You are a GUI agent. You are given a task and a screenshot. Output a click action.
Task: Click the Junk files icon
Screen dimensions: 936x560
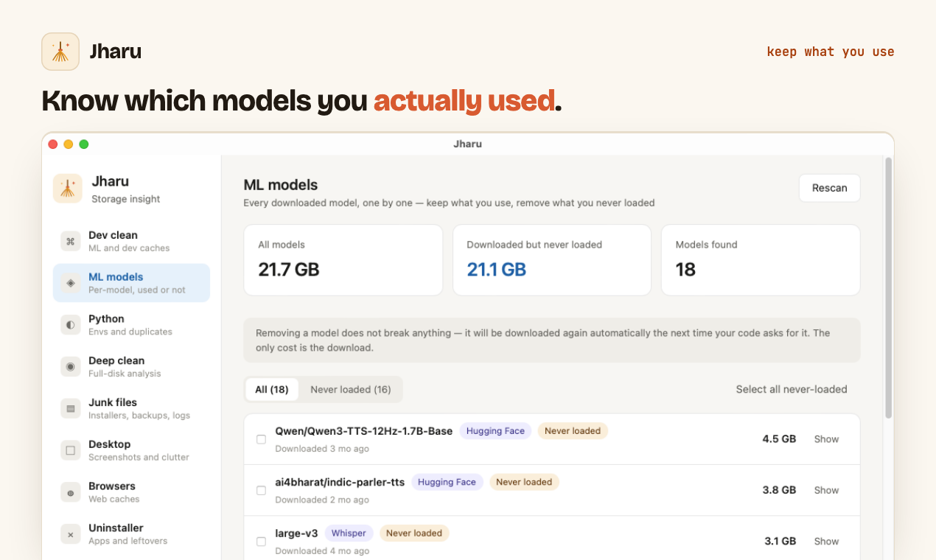click(x=71, y=408)
